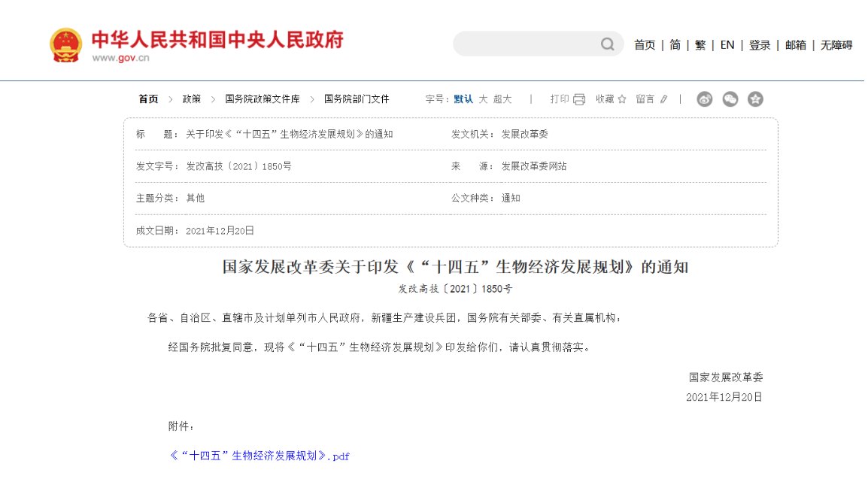
Task: Switch to traditional Chinese (繁)
Action: pyautogui.click(x=700, y=45)
